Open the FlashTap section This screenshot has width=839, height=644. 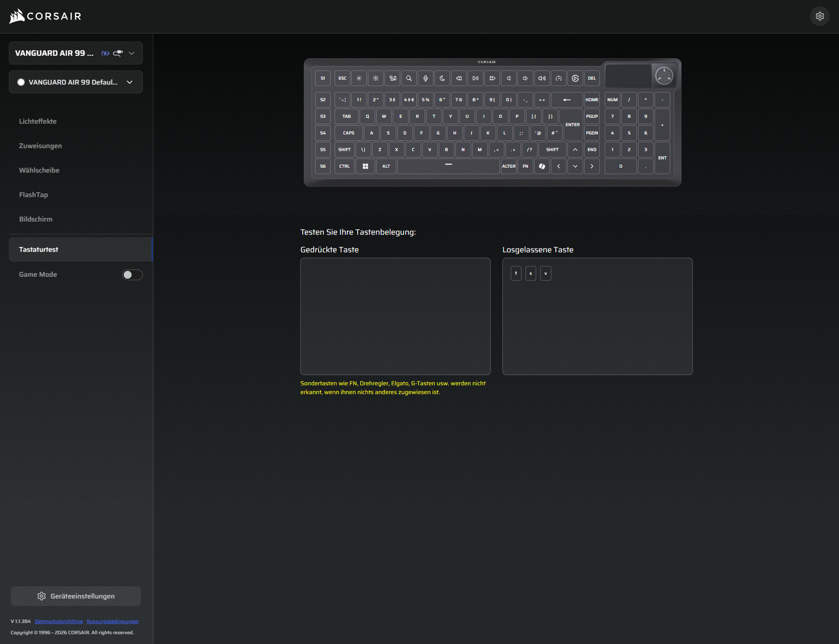click(33, 195)
